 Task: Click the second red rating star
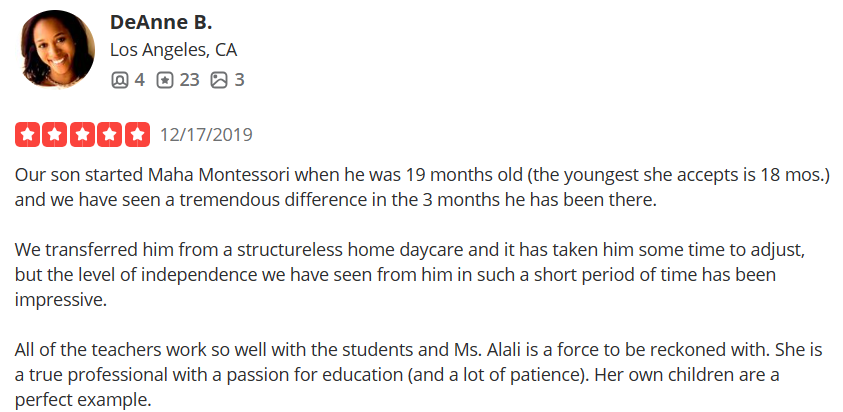[x=55, y=134]
